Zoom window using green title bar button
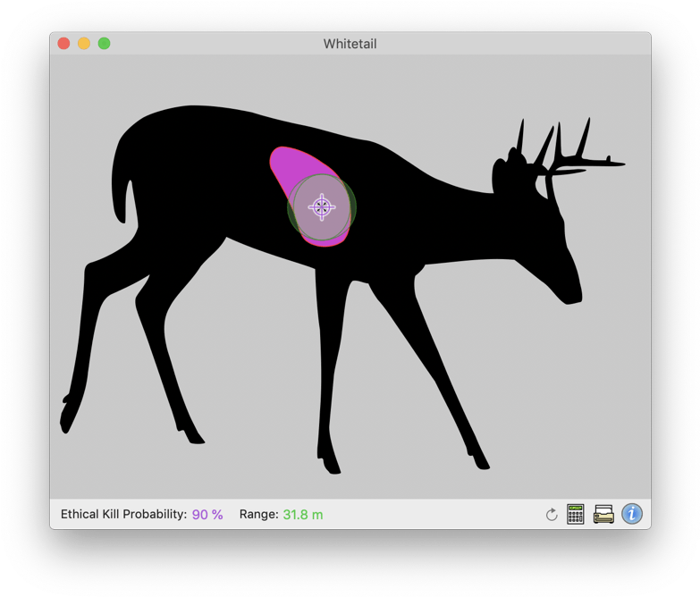Image resolution: width=700 pixels, height=597 pixels. [x=105, y=44]
